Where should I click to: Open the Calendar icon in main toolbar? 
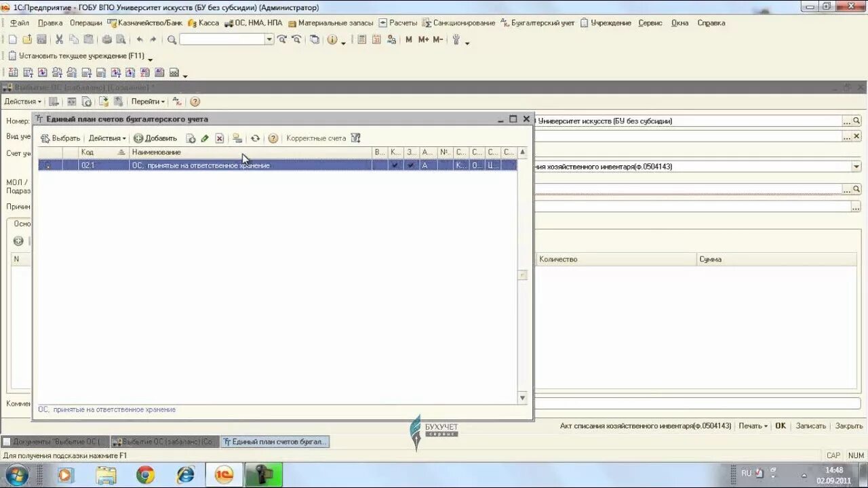click(x=376, y=39)
